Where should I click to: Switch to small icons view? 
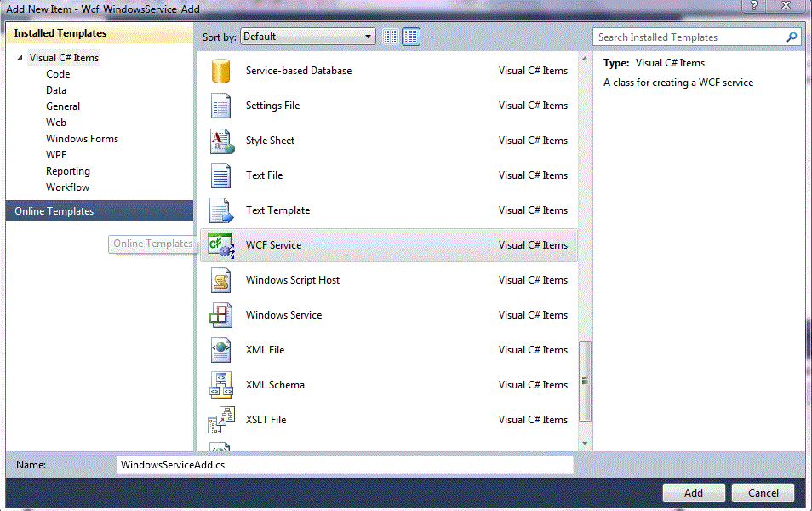(x=390, y=36)
